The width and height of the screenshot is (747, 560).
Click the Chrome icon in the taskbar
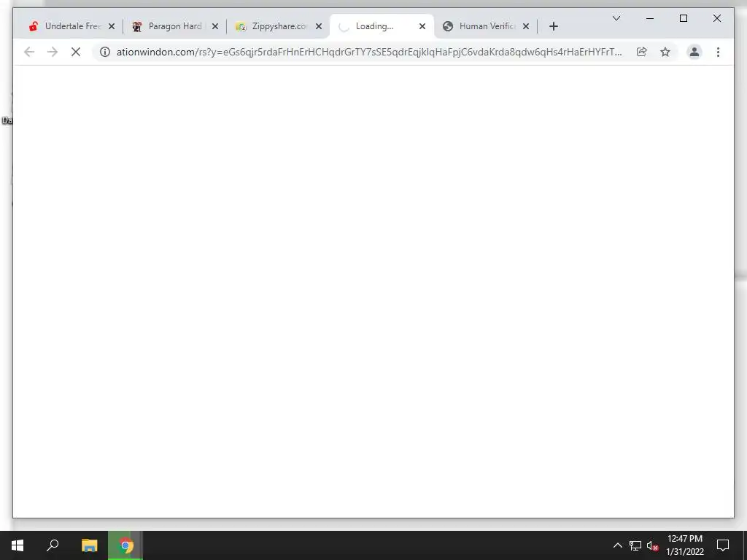125,545
